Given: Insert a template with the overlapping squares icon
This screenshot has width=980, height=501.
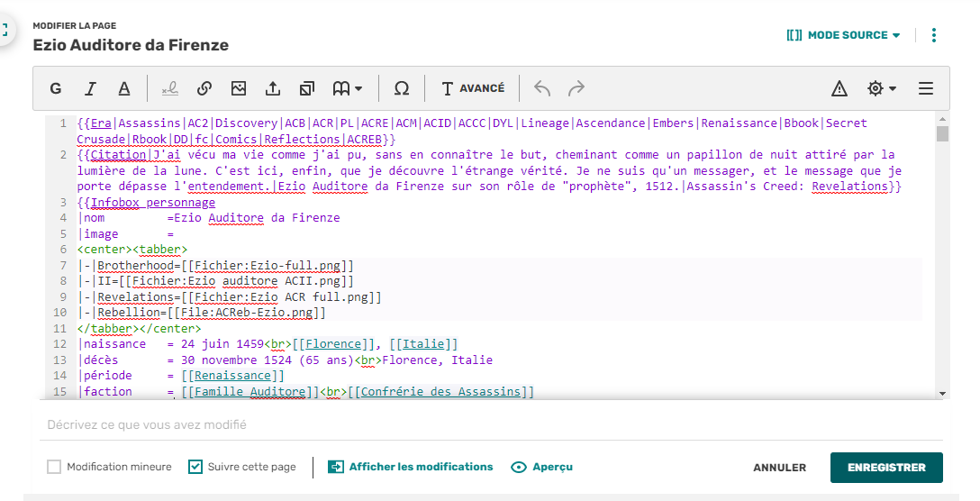Looking at the screenshot, I should pyautogui.click(x=307, y=89).
